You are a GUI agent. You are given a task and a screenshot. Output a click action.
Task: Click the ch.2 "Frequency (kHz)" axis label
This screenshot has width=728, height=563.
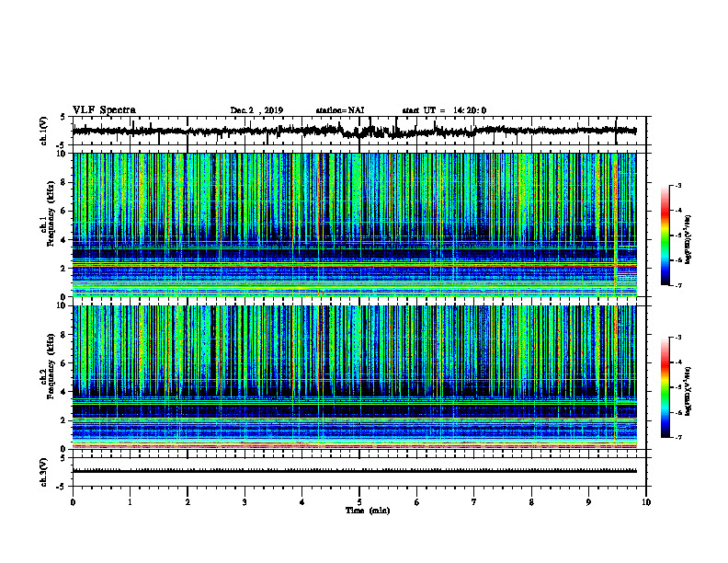coord(51,366)
